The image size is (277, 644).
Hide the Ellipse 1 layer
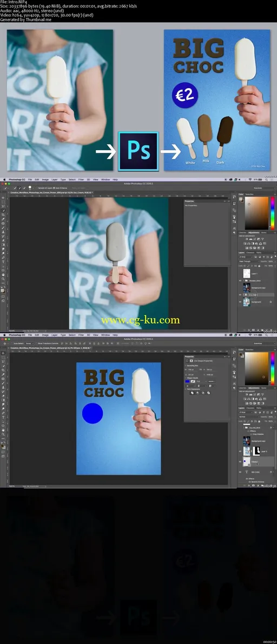pyautogui.click(x=240, y=461)
